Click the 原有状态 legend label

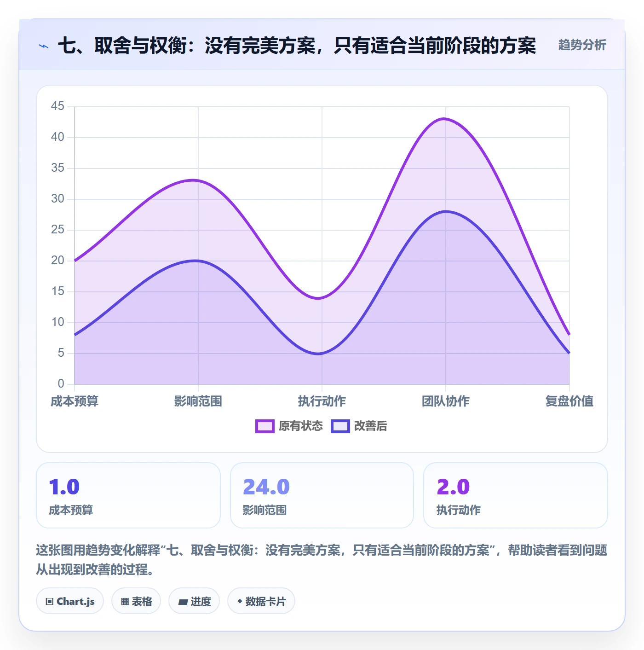click(301, 426)
